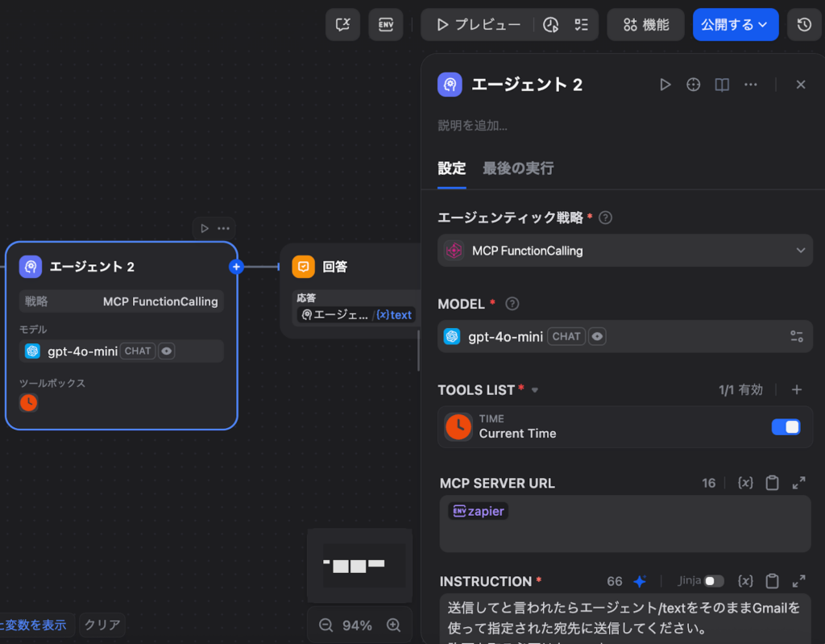Click the 機能 features button
Viewport: 825px width, 644px height.
tap(646, 25)
